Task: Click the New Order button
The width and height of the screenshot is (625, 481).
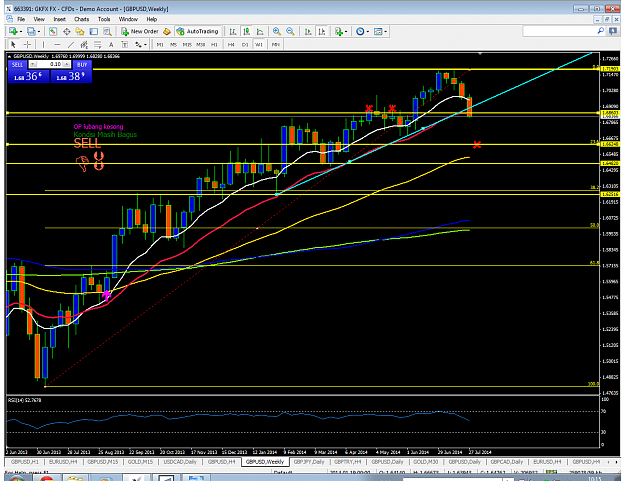Action: [140, 31]
